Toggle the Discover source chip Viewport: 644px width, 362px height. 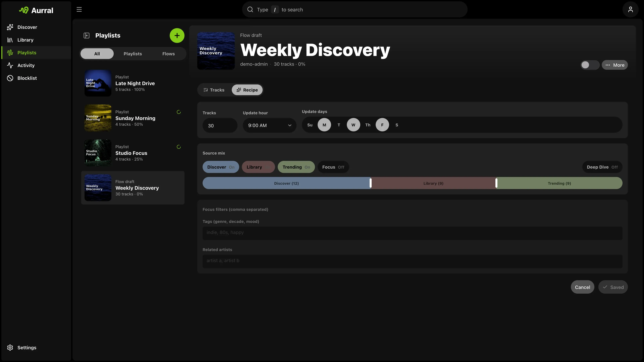coord(221,167)
